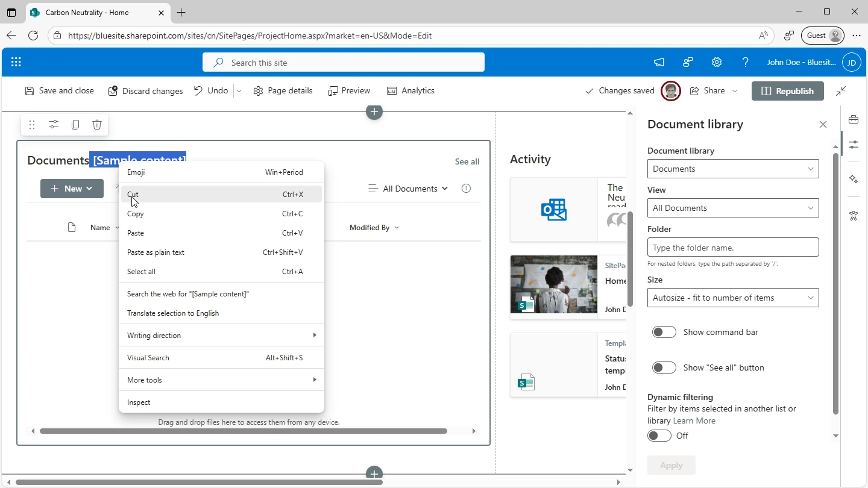
Task: Click the Learn More link
Action: pos(694,421)
